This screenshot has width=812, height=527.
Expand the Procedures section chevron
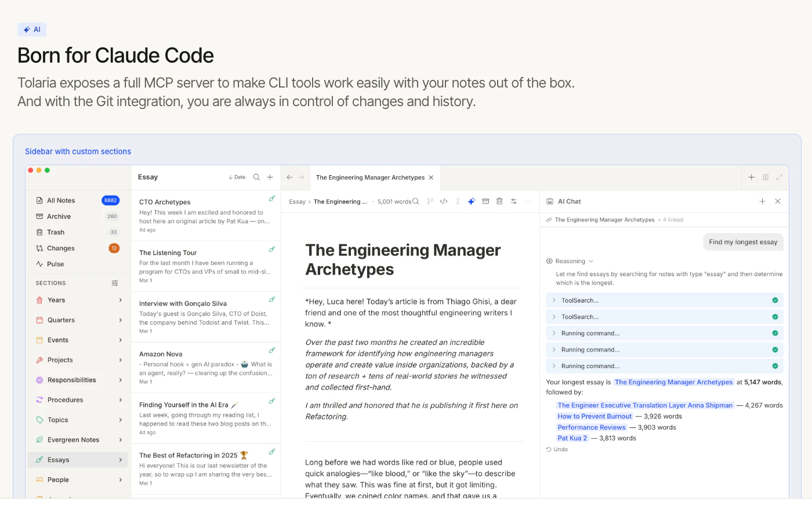[121, 400]
